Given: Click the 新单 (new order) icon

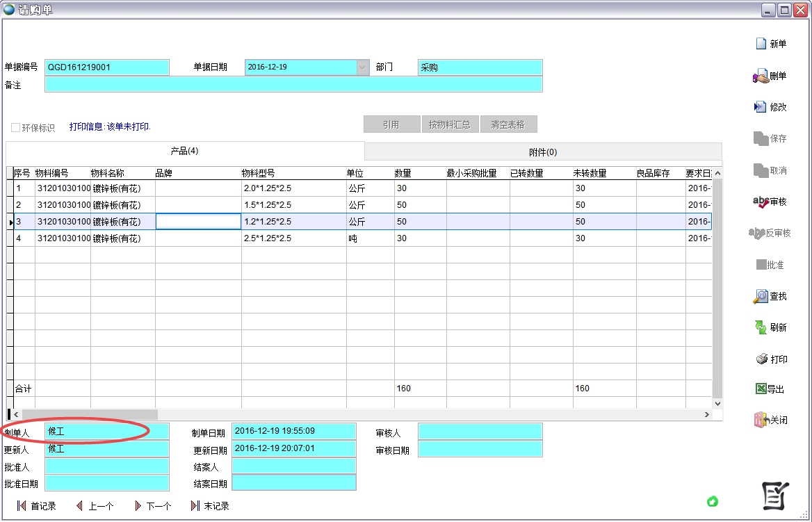Looking at the screenshot, I should [x=761, y=44].
